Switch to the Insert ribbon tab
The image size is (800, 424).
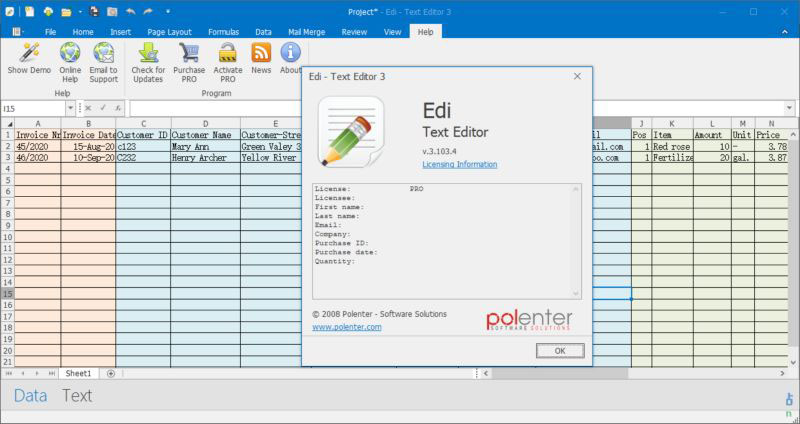tap(120, 32)
